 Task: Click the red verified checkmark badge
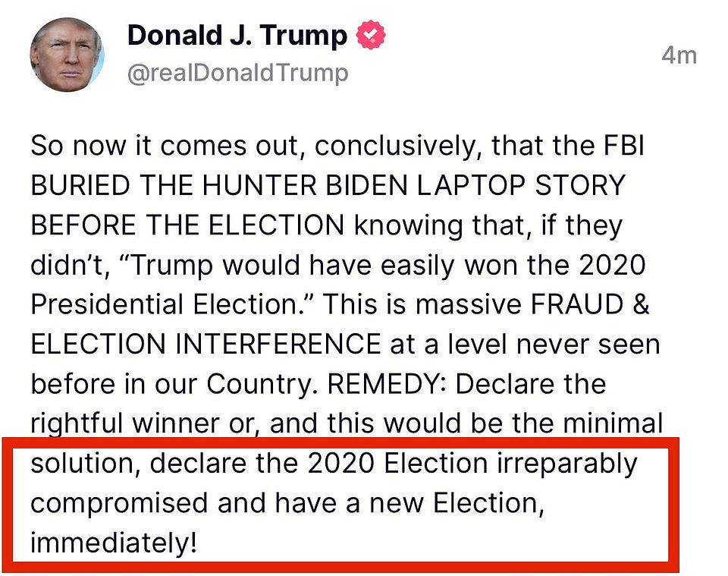click(x=371, y=36)
